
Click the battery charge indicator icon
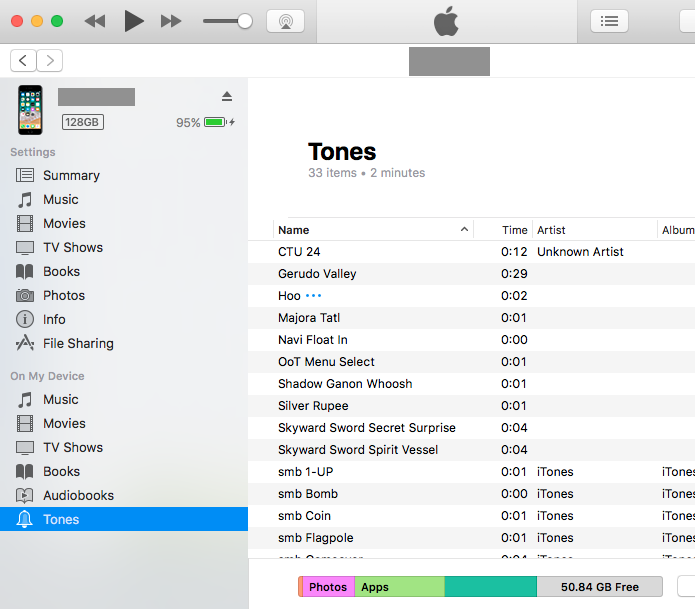216,122
